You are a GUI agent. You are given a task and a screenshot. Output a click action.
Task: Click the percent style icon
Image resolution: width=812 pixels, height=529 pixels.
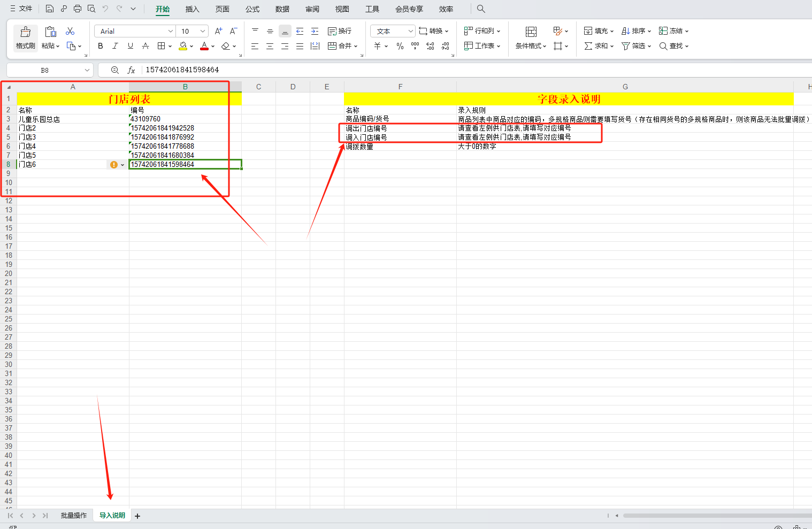pos(400,46)
